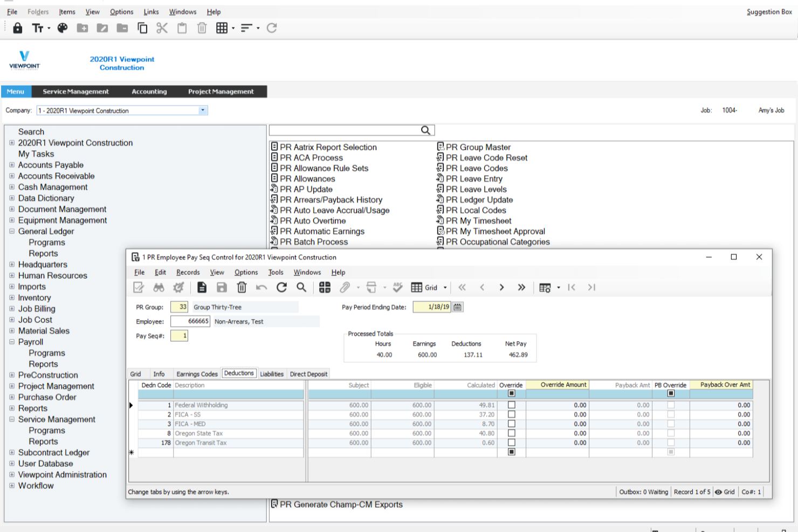Open the text size dropdown arrow
Image resolution: width=798 pixels, height=532 pixels.
(49, 28)
